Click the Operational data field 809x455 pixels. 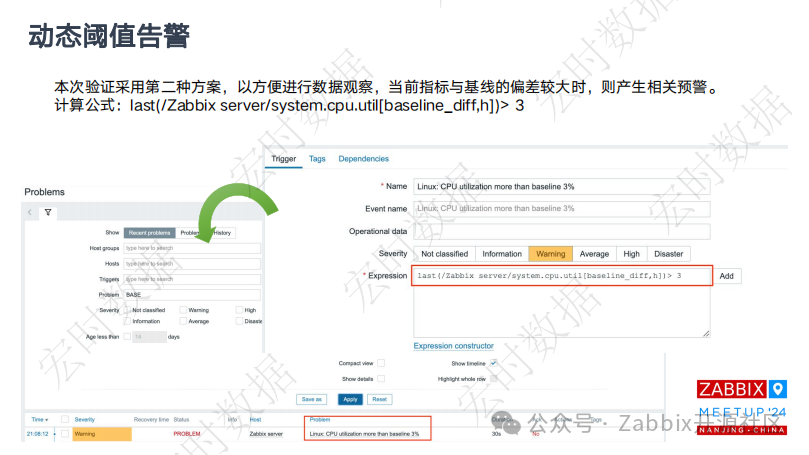562,231
